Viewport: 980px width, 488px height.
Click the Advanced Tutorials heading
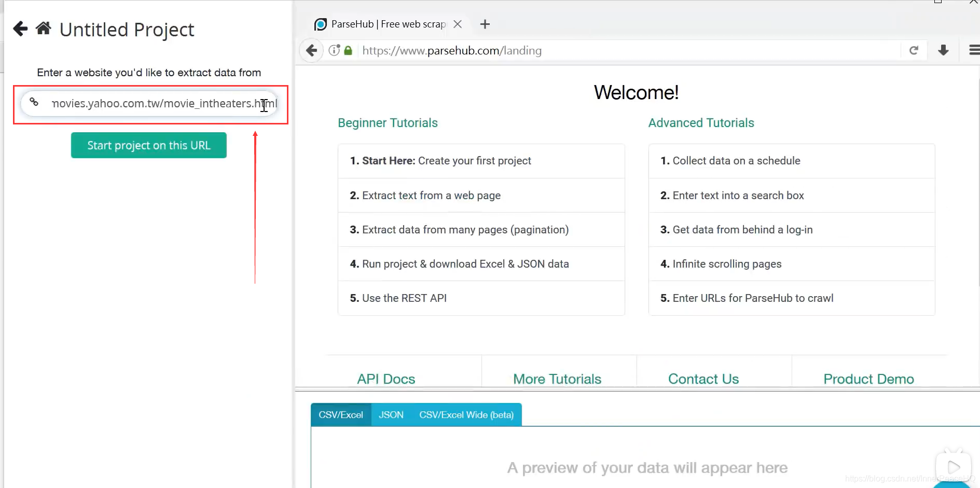[701, 123]
